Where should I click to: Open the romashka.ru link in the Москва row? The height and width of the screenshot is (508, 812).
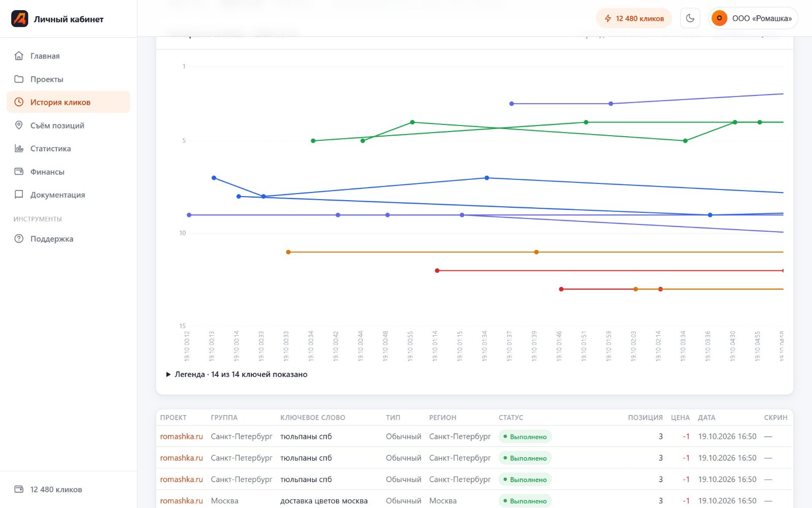coord(181,500)
